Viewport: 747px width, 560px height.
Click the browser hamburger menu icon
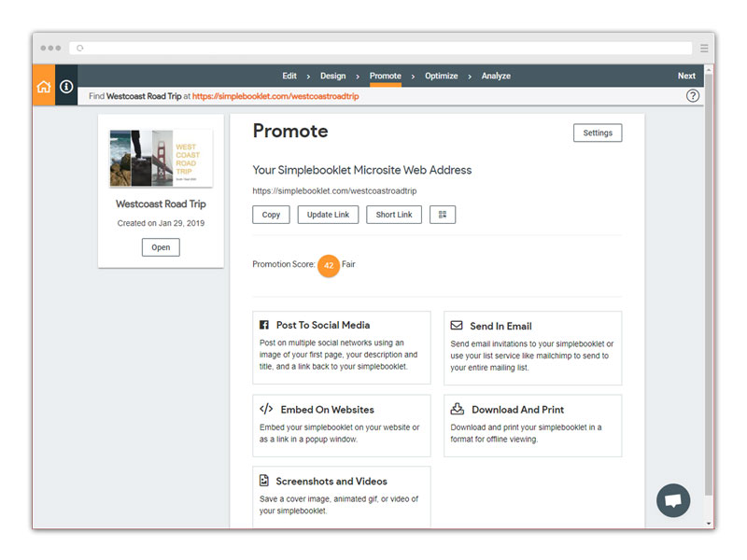click(x=704, y=48)
